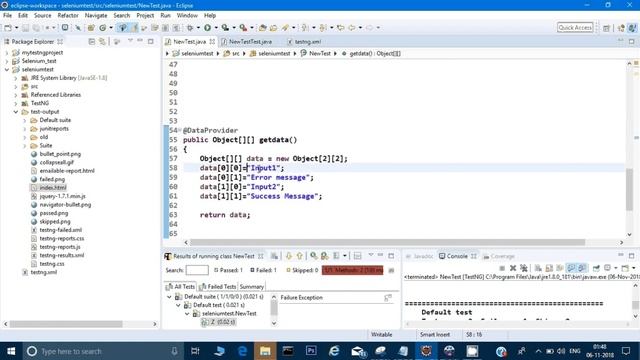The image size is (640, 360).
Task: Click compare stack trace icon beside Failure Exception
Action: (387, 298)
